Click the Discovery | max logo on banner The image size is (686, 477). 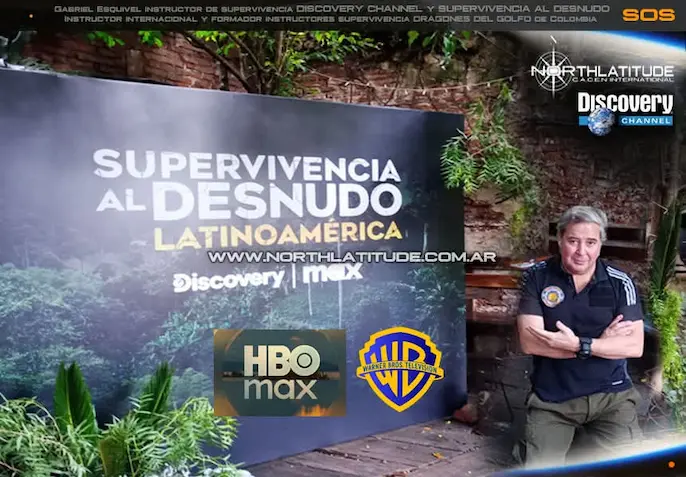tap(268, 277)
